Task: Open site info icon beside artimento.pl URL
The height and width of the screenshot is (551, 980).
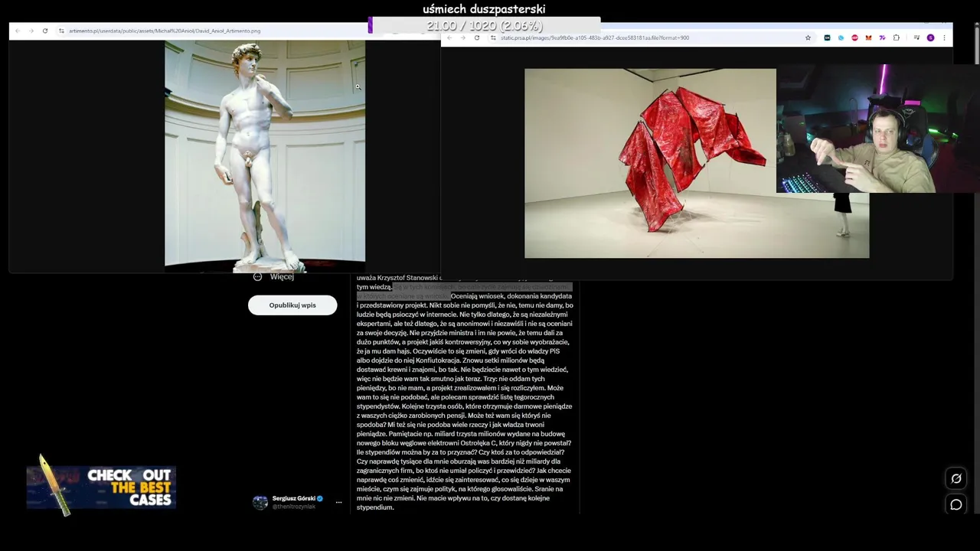Action: point(61,31)
